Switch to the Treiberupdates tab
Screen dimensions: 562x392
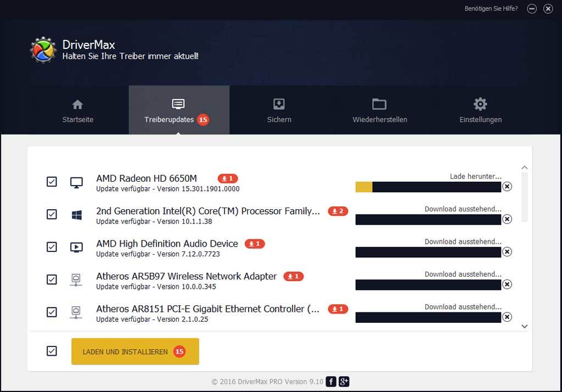point(179,110)
